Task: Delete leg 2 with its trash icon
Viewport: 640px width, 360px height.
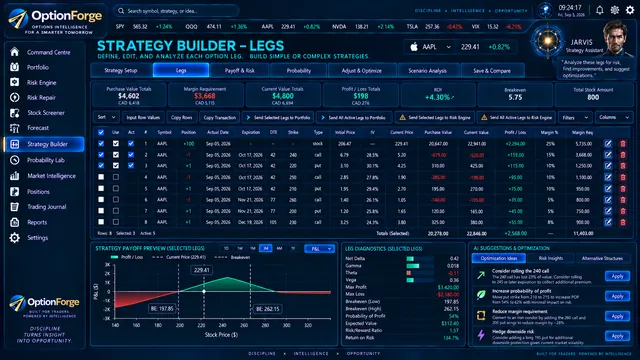Action: click(623, 155)
